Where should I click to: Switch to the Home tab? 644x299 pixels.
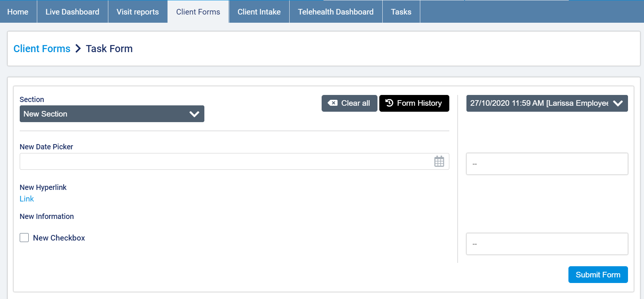coord(18,12)
